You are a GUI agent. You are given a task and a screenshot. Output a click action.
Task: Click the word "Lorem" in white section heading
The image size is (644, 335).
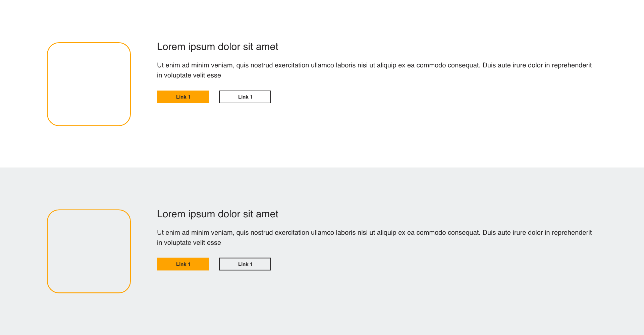171,47
